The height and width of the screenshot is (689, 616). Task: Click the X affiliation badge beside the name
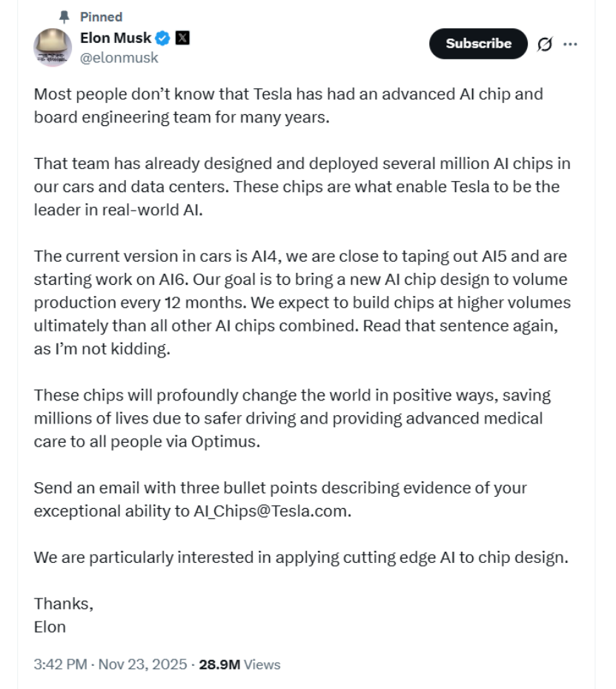tap(182, 38)
